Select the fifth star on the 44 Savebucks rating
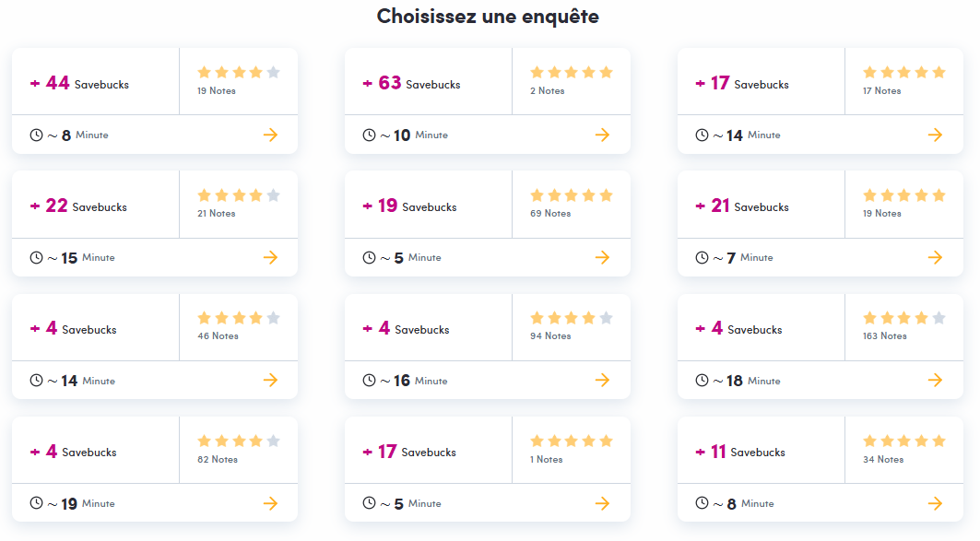This screenshot has width=980, height=541. click(x=272, y=71)
